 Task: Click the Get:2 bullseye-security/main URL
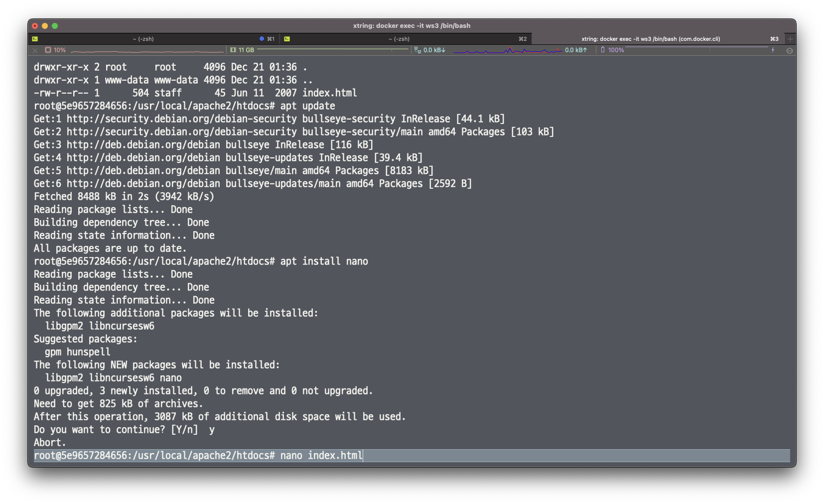tap(181, 131)
